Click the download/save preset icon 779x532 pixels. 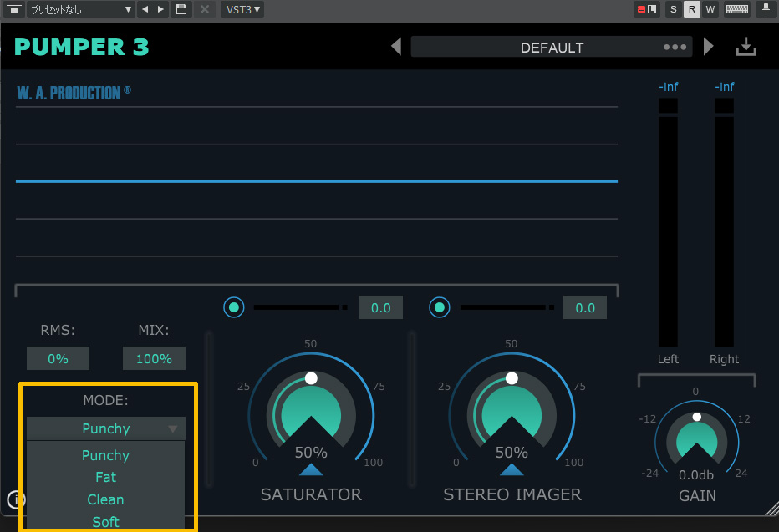point(746,47)
